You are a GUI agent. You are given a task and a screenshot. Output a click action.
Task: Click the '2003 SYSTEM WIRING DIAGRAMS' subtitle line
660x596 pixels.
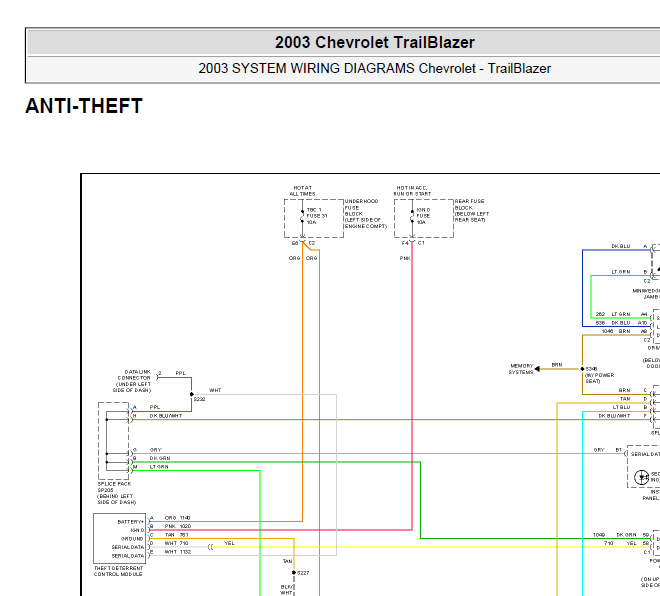(375, 68)
